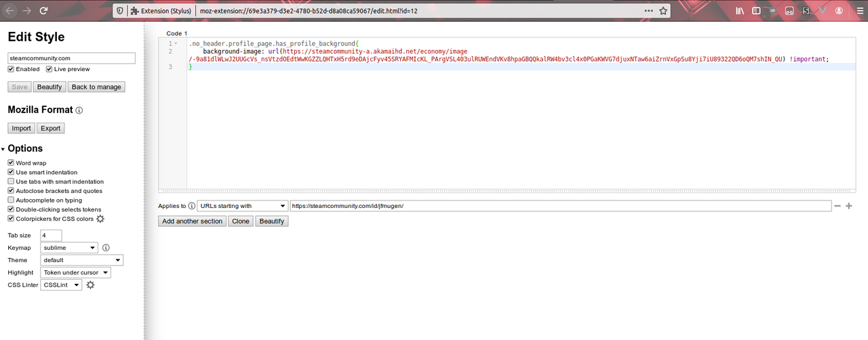Click the 'Edit Style' heading
This screenshot has height=340, width=868.
tap(36, 37)
